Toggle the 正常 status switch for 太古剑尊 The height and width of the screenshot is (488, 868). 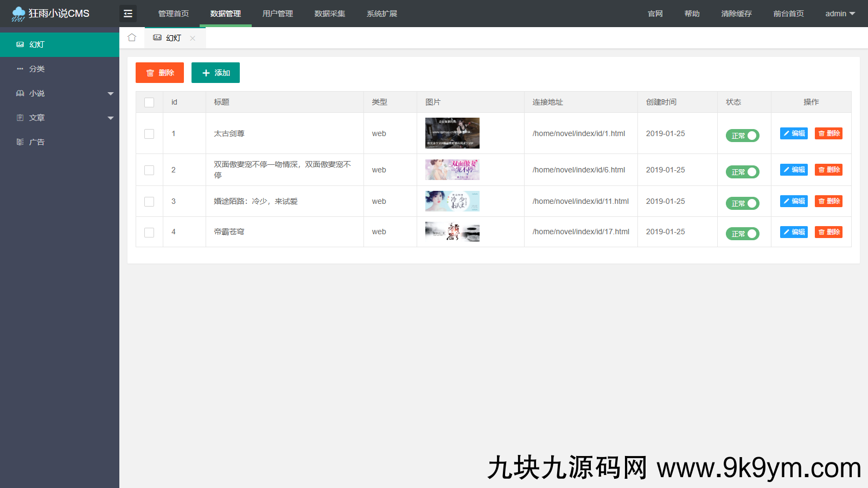[742, 136]
